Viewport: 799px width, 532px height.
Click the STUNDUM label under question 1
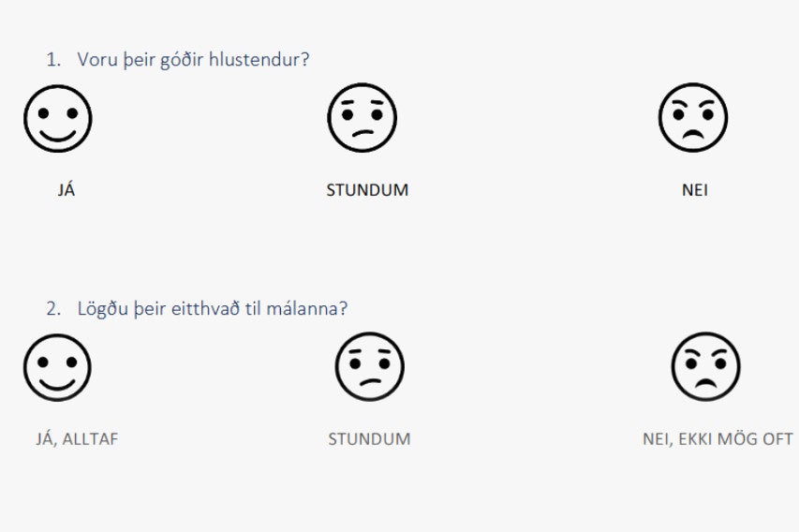[367, 190]
